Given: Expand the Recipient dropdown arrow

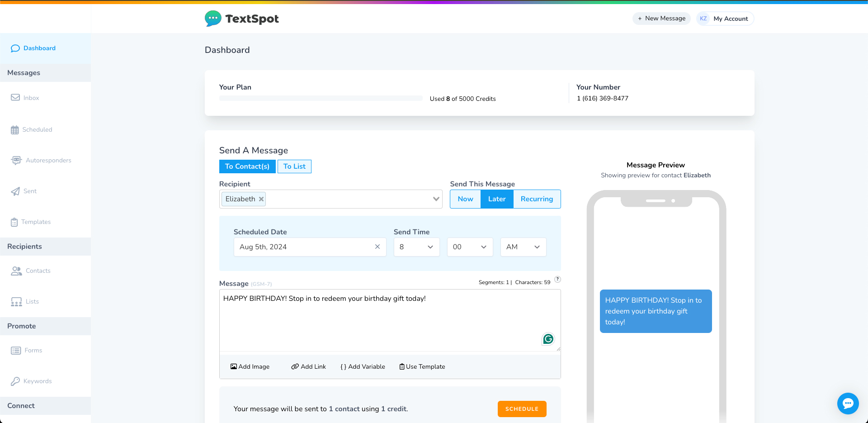Looking at the screenshot, I should pyautogui.click(x=436, y=199).
